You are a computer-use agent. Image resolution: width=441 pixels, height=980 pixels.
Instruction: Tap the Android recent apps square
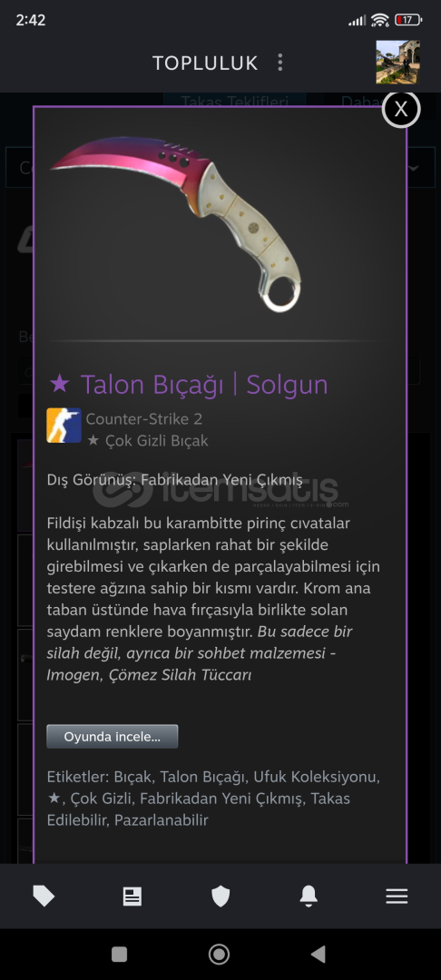(x=119, y=954)
